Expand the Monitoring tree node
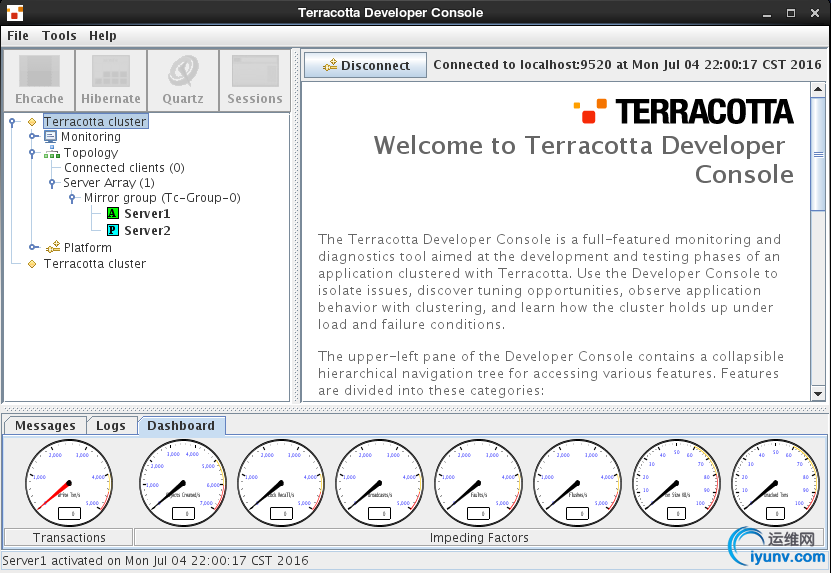Viewport: 831px width, 573px height. [33, 137]
